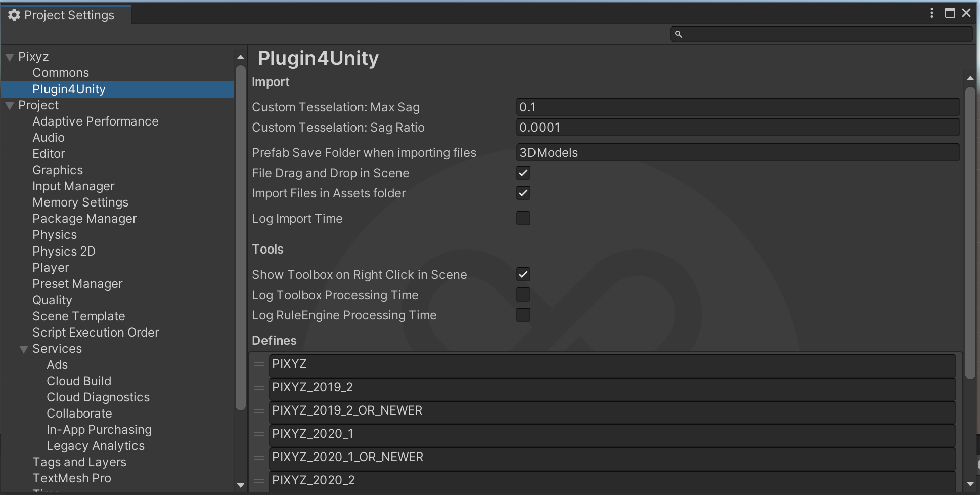Click the settings search field
Viewport: 980px width, 495px height.
click(x=822, y=34)
